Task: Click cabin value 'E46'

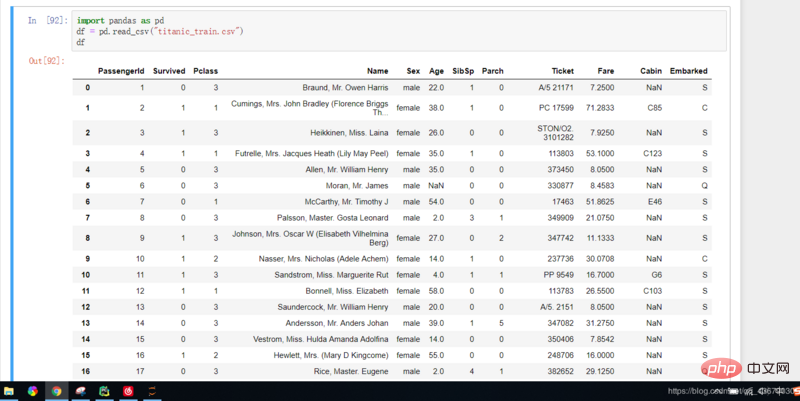Action: click(655, 202)
